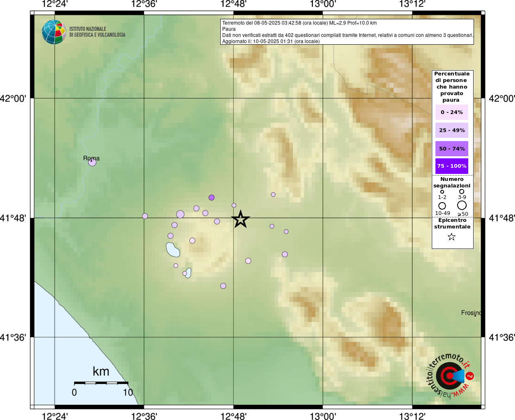Click the Roma report marker

92,162
